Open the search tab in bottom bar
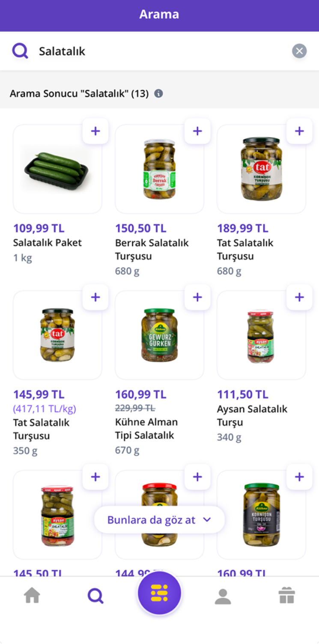Screen dimensions: 319x644 (95, 596)
